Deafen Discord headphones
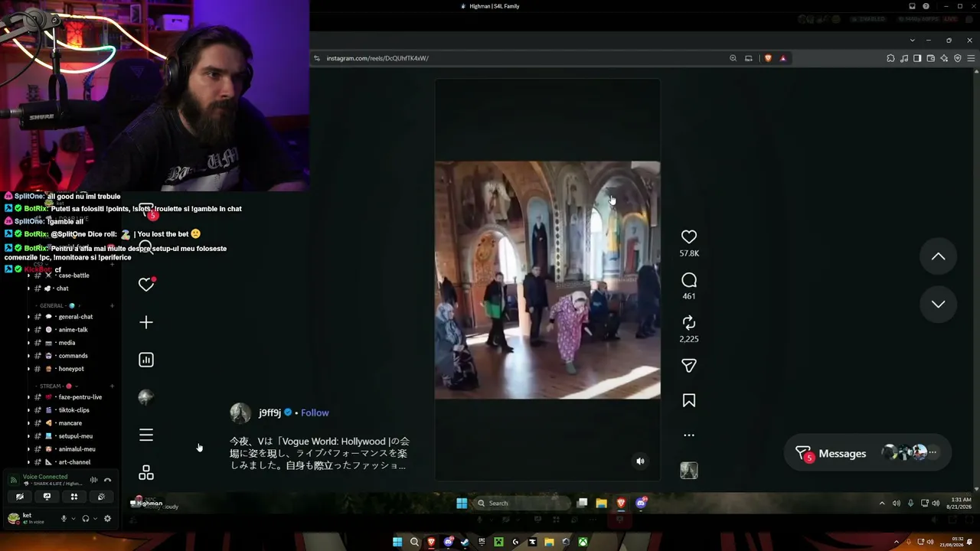Image resolution: width=980 pixels, height=551 pixels. point(86,519)
